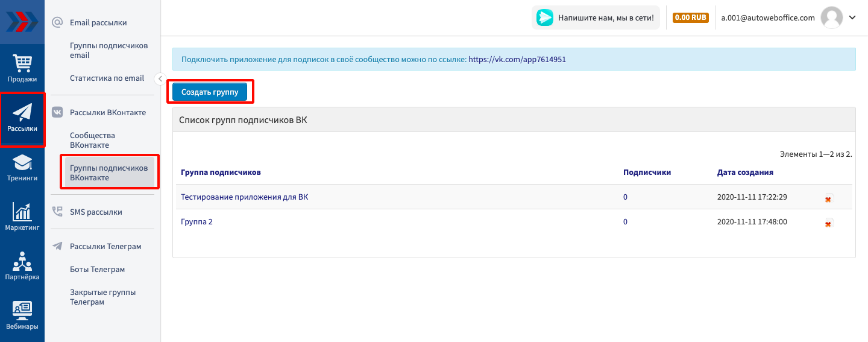Delete the Тестирование приложения для ВК group

coord(828,199)
